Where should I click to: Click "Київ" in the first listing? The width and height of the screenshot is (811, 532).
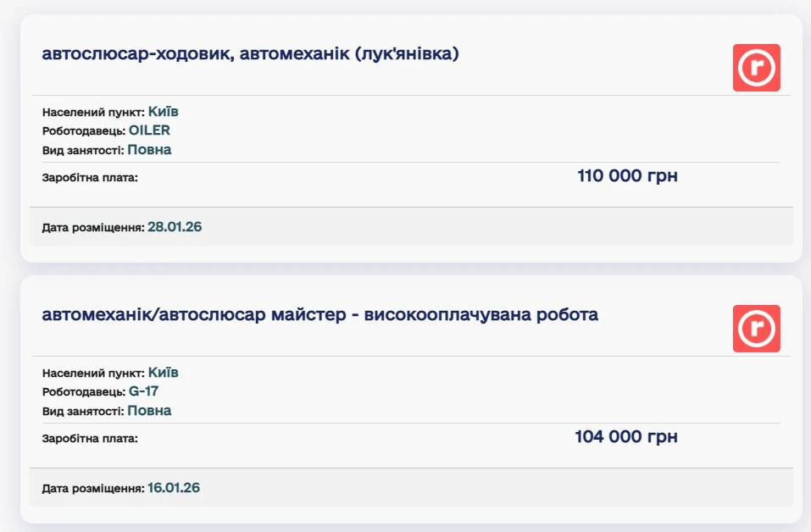pyautogui.click(x=162, y=111)
